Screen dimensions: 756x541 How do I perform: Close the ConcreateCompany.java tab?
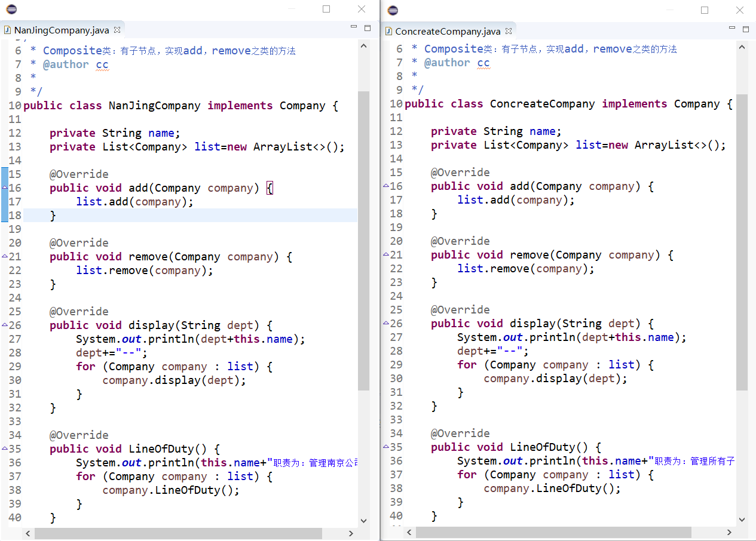(x=509, y=30)
